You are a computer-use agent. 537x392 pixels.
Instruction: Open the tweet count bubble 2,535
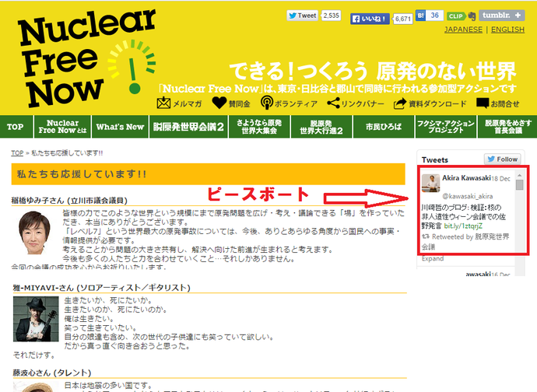click(332, 16)
